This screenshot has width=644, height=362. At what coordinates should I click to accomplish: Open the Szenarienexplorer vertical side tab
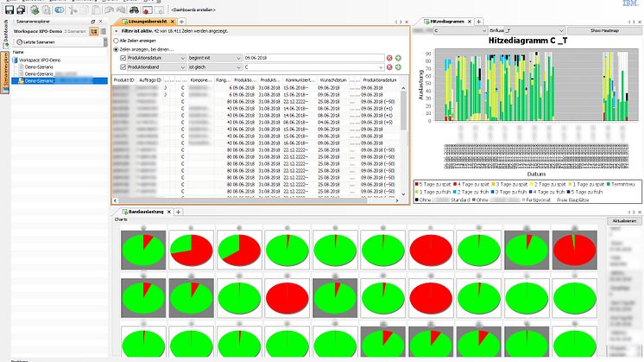coord(5,73)
